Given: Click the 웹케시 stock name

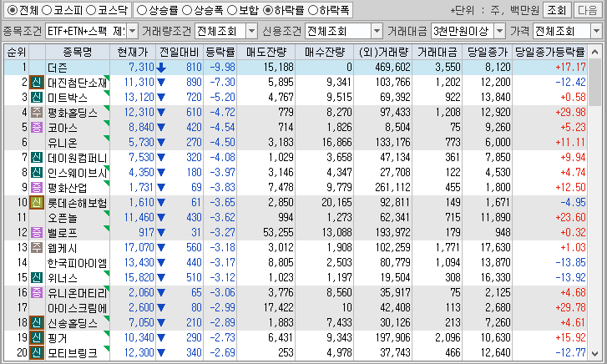Looking at the screenshot, I should pos(63,248).
